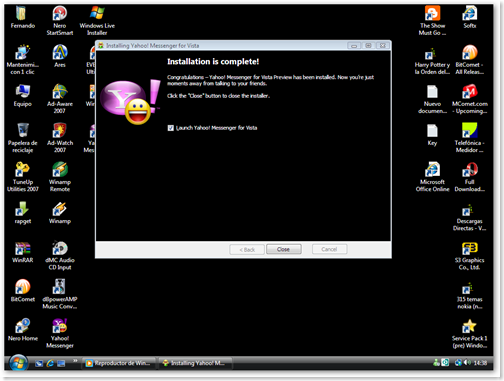Select The Show Must Go desktop icon

tap(432, 21)
